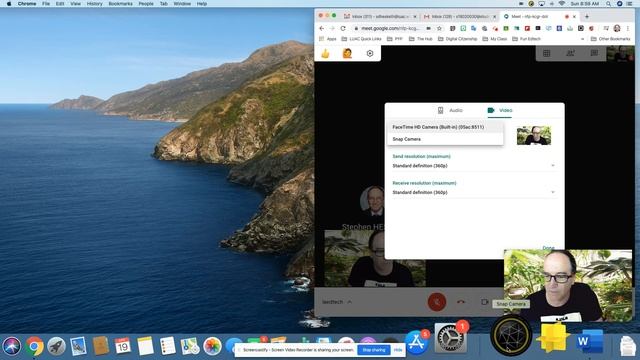Toggle the camera button in Meet bar

tap(484, 302)
